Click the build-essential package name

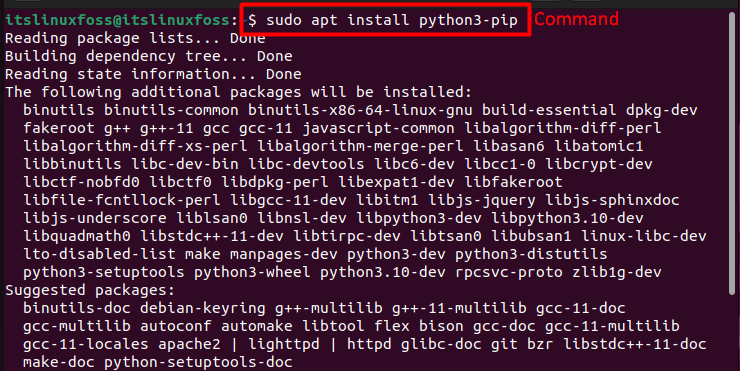pyautogui.click(x=549, y=110)
